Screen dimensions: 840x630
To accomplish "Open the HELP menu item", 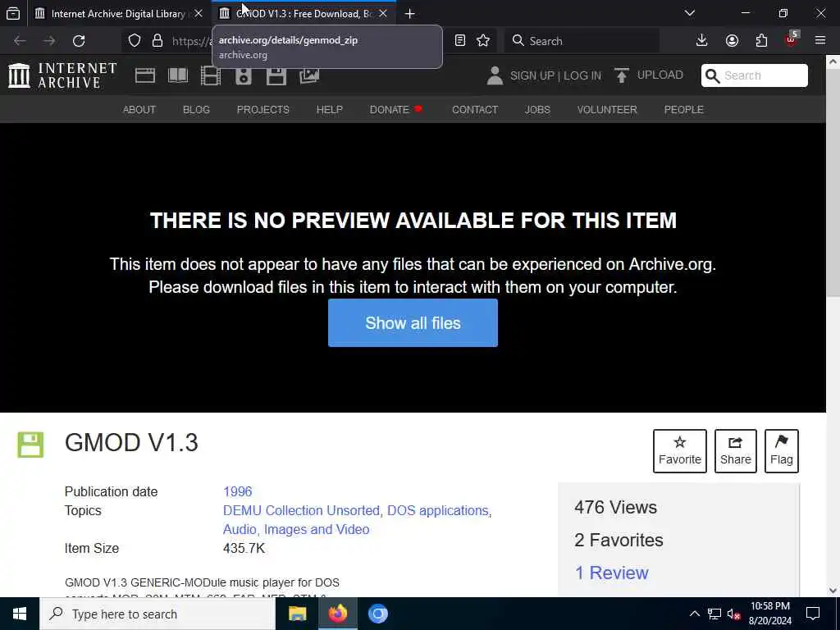I will click(330, 109).
